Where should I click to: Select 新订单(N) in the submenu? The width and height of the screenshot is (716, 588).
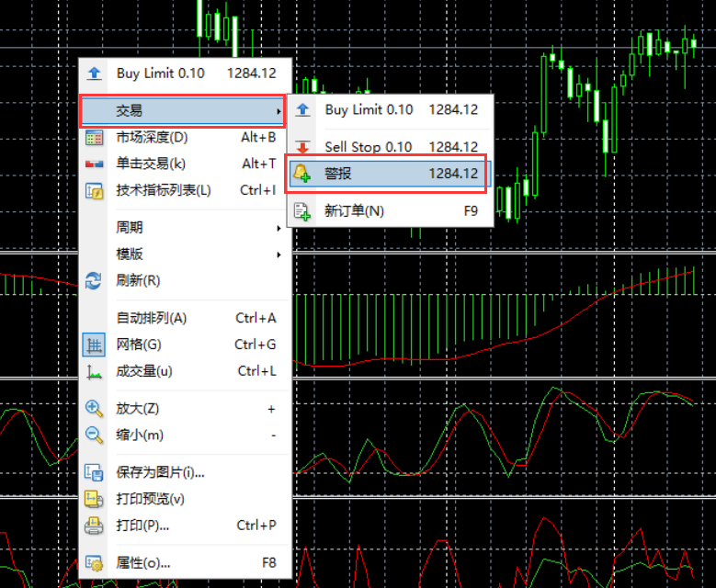(x=390, y=211)
